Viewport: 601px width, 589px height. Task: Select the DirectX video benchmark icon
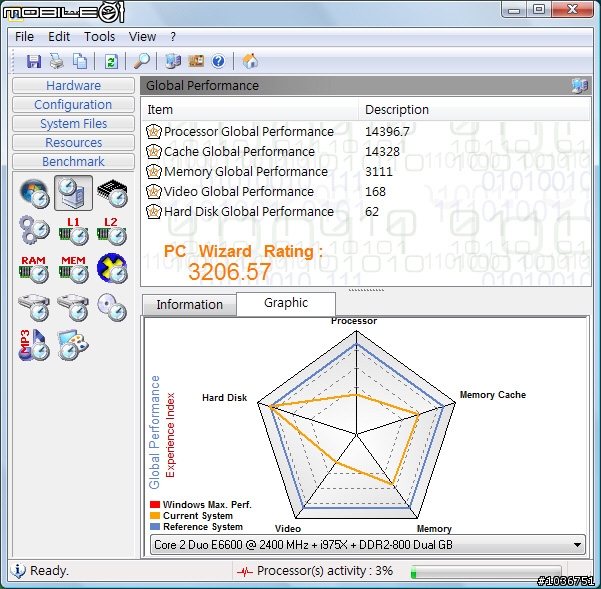[x=112, y=268]
